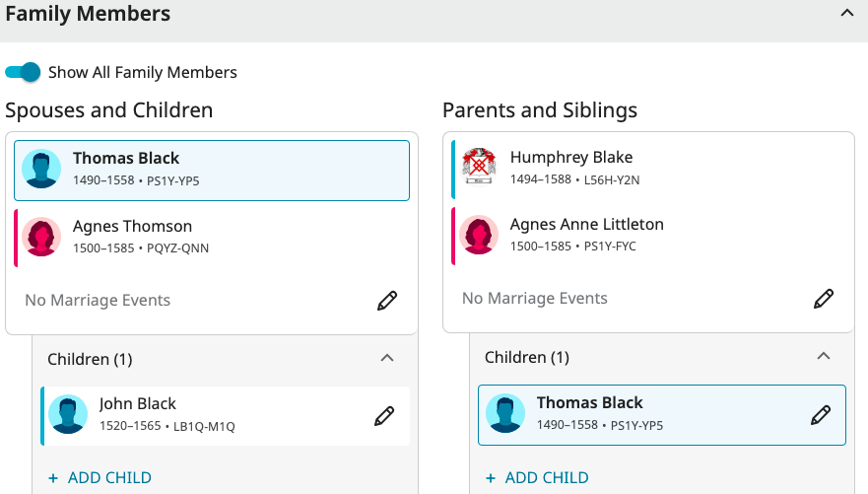Open Humphrey Blake's person page
The image size is (868, 494).
click(x=571, y=158)
